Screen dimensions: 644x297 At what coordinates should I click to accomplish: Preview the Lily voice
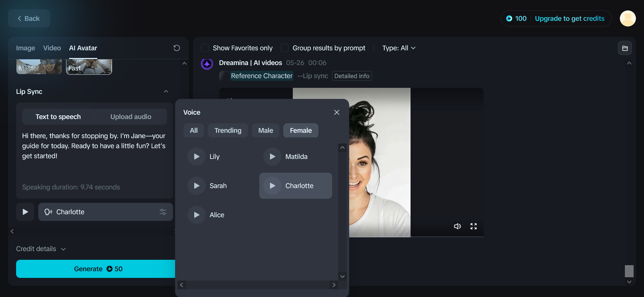(x=197, y=157)
